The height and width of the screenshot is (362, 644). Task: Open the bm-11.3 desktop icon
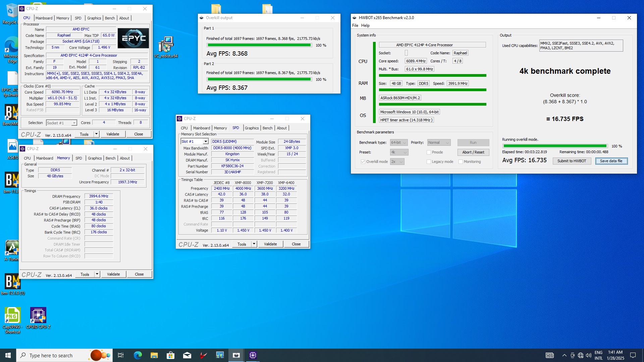(11, 183)
